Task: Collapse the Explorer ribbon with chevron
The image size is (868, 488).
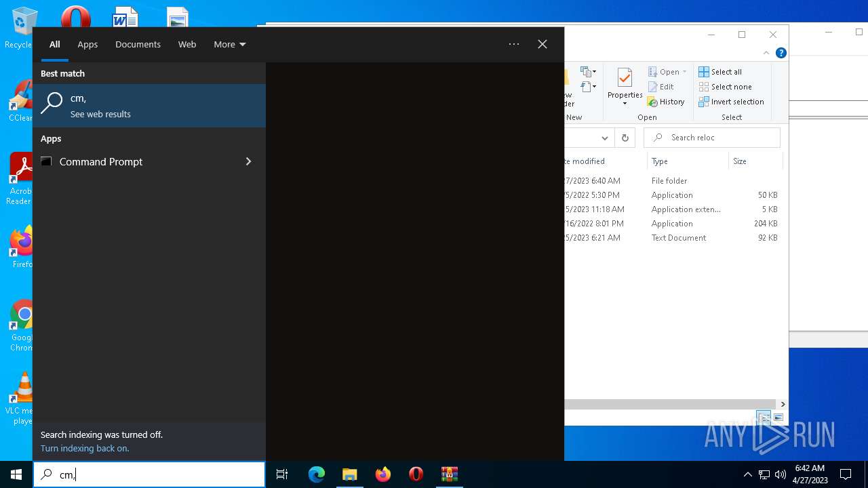Action: (766, 53)
